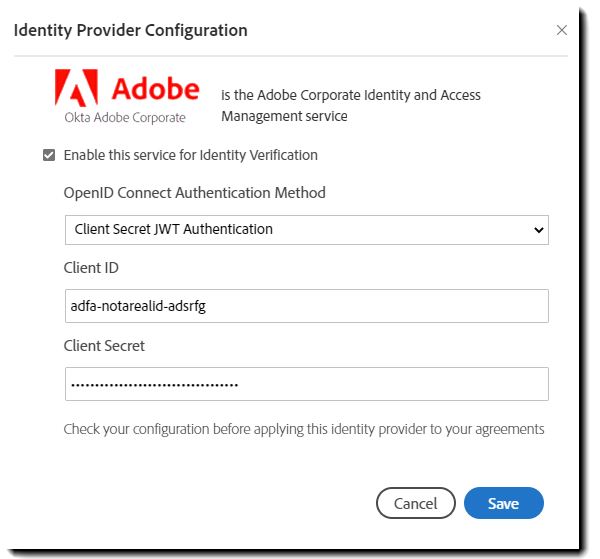Close the Identity Provider Configuration dialog
Screen dimensions: 600x559
pos(561,30)
